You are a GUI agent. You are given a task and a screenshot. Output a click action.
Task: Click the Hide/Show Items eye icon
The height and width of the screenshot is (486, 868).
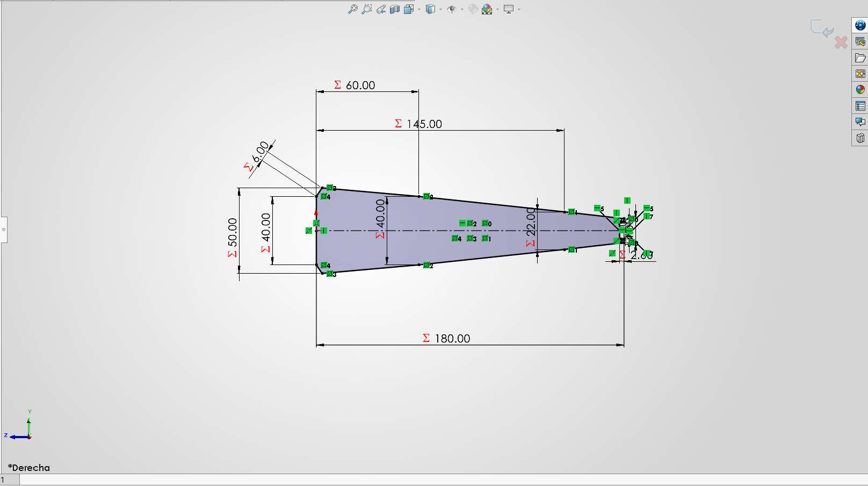tap(452, 9)
